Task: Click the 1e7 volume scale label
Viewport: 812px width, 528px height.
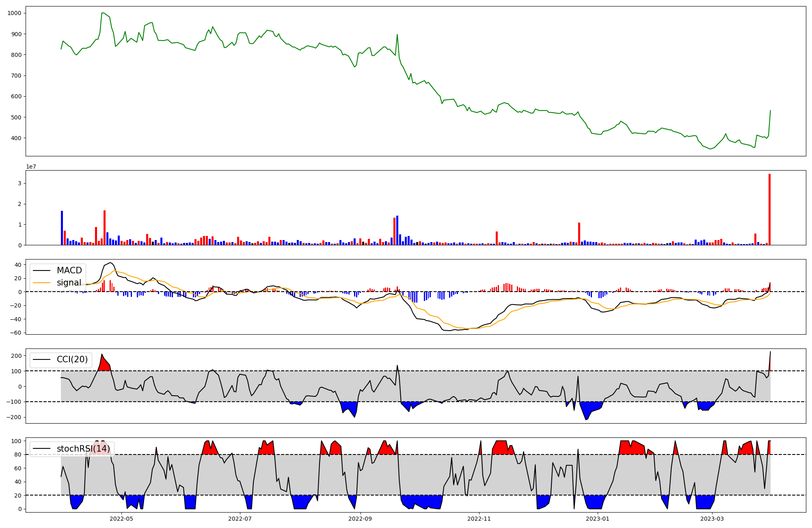Action: tap(31, 167)
